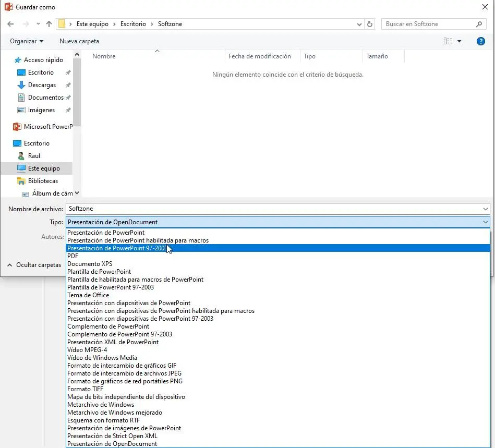The image size is (495, 448).
Task: Select Formato de intercambio de archivos JPEG
Action: point(278,373)
